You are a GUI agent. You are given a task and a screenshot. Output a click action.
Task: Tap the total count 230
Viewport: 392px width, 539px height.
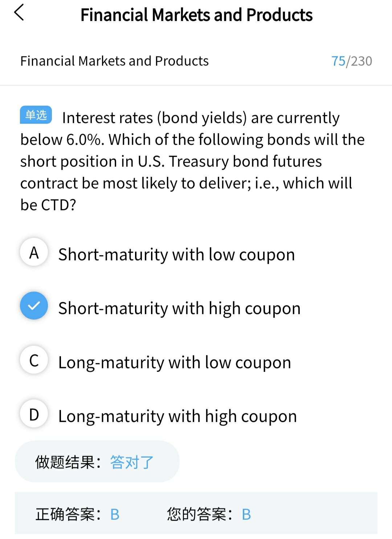[x=362, y=61]
